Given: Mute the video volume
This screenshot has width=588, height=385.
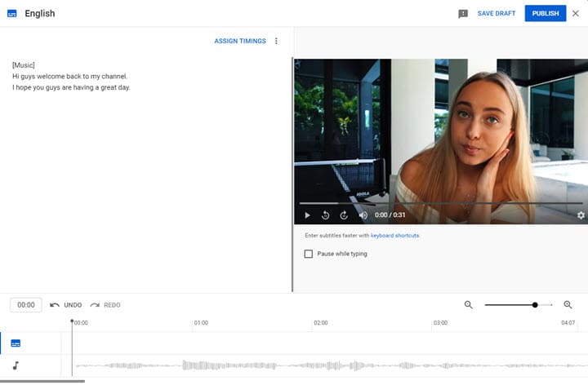Looking at the screenshot, I should [363, 215].
